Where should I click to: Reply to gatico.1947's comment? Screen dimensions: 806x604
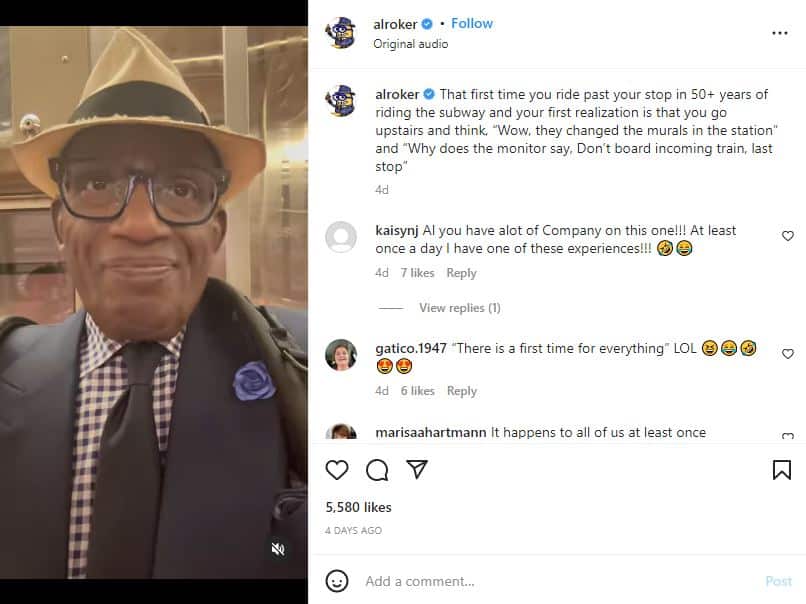461,390
